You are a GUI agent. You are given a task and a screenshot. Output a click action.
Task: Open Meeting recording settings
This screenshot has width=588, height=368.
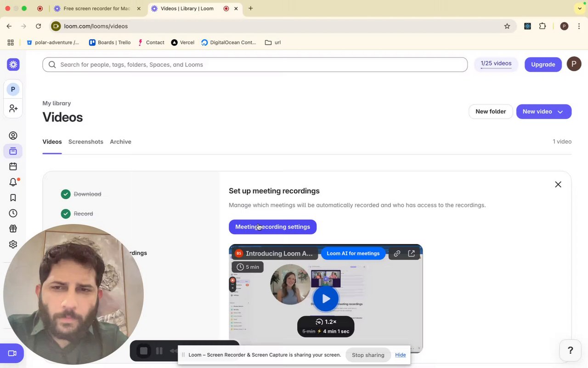pyautogui.click(x=272, y=227)
